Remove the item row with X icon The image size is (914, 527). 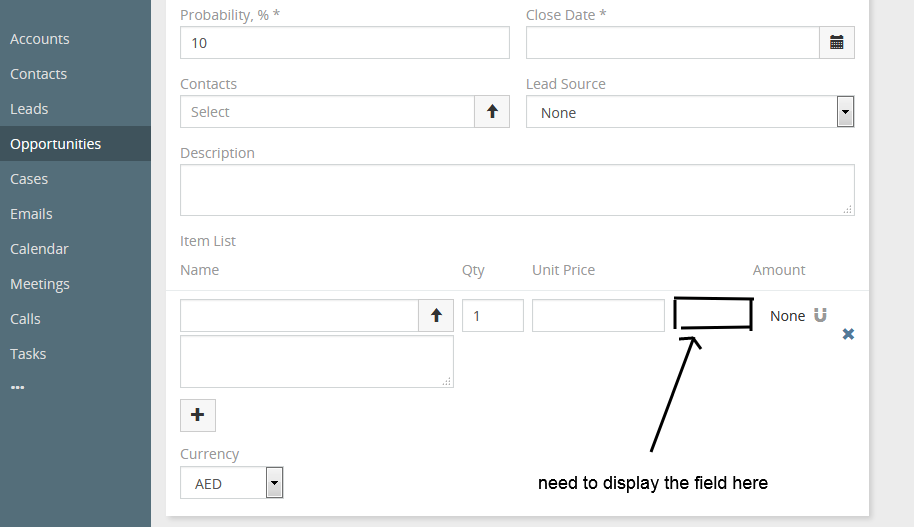(848, 334)
